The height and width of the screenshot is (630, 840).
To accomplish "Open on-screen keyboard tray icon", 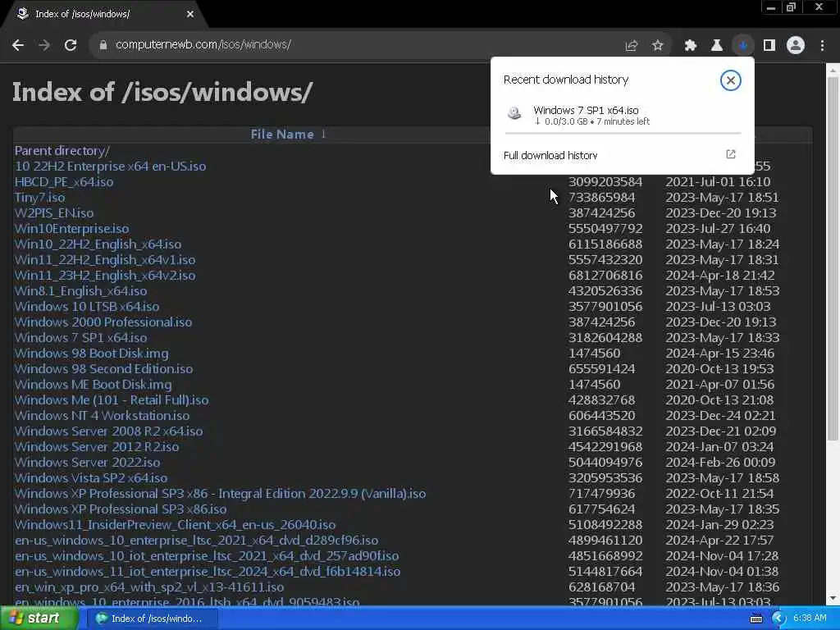I will 756,619.
